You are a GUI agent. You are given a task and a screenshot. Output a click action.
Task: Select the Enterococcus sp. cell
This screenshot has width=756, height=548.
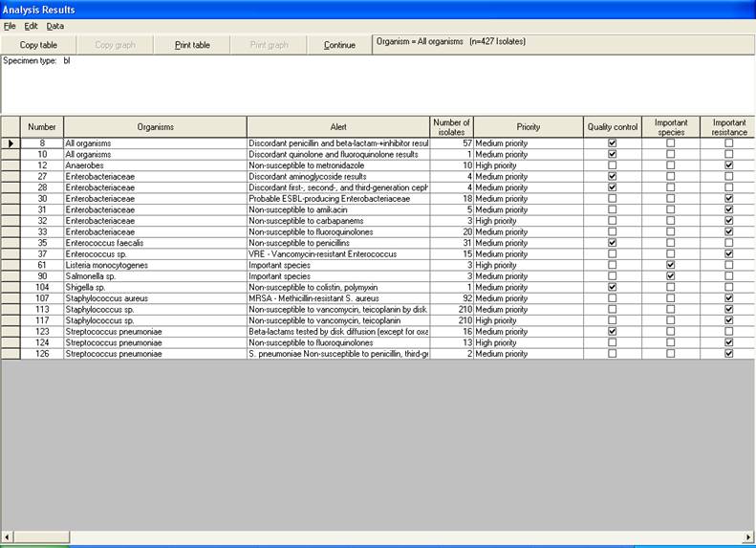pos(155,254)
